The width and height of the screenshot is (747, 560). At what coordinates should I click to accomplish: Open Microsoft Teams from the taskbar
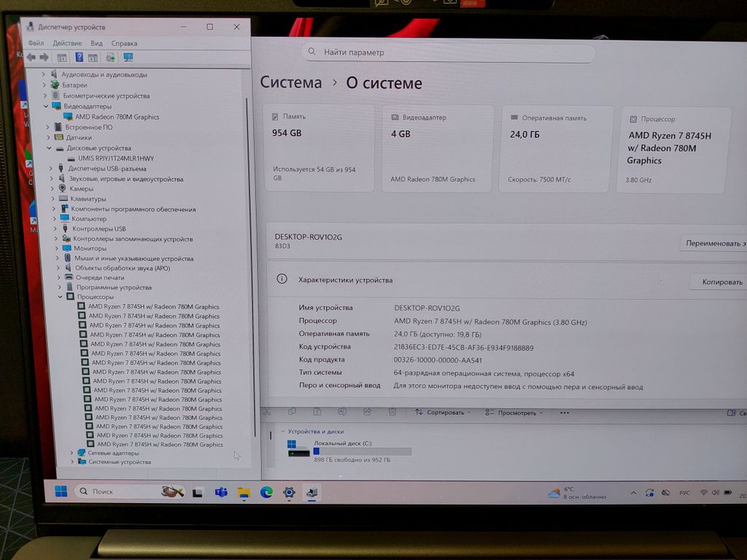(x=221, y=492)
